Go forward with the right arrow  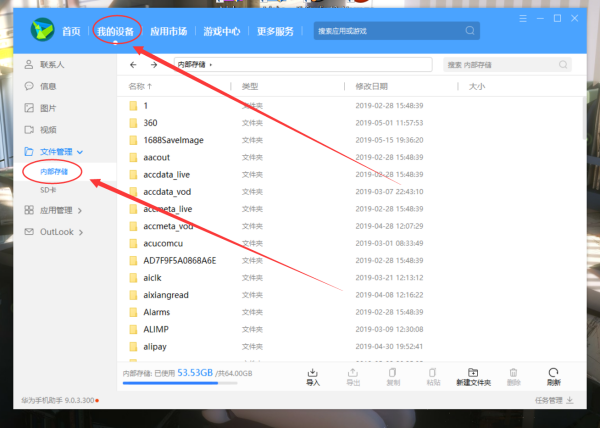pos(154,65)
